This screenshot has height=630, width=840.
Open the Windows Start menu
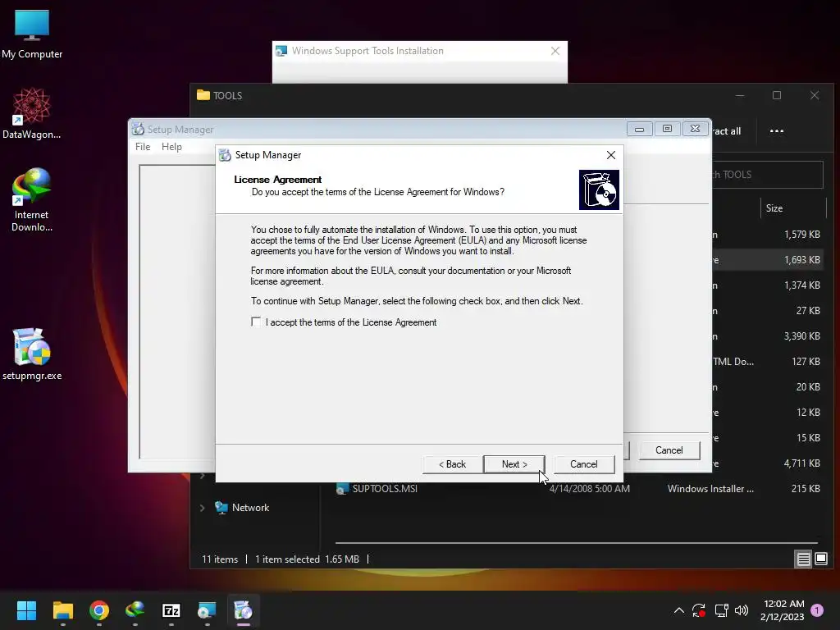click(x=26, y=610)
